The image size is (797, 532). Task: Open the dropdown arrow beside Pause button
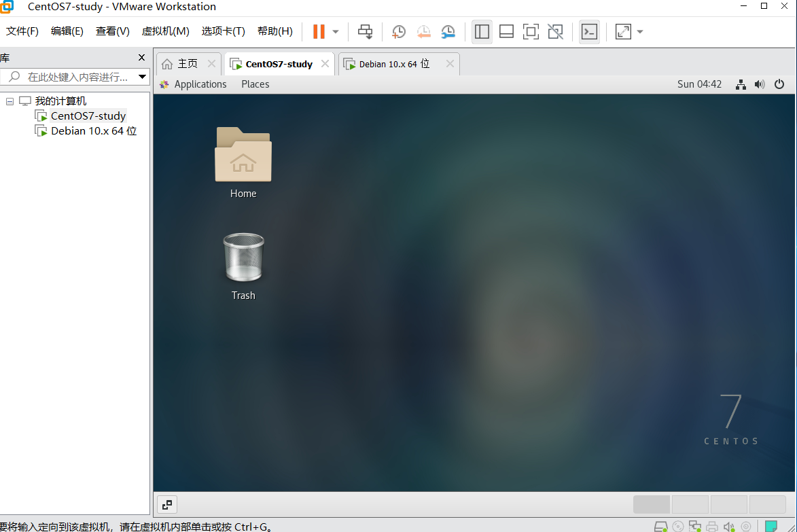tap(336, 32)
